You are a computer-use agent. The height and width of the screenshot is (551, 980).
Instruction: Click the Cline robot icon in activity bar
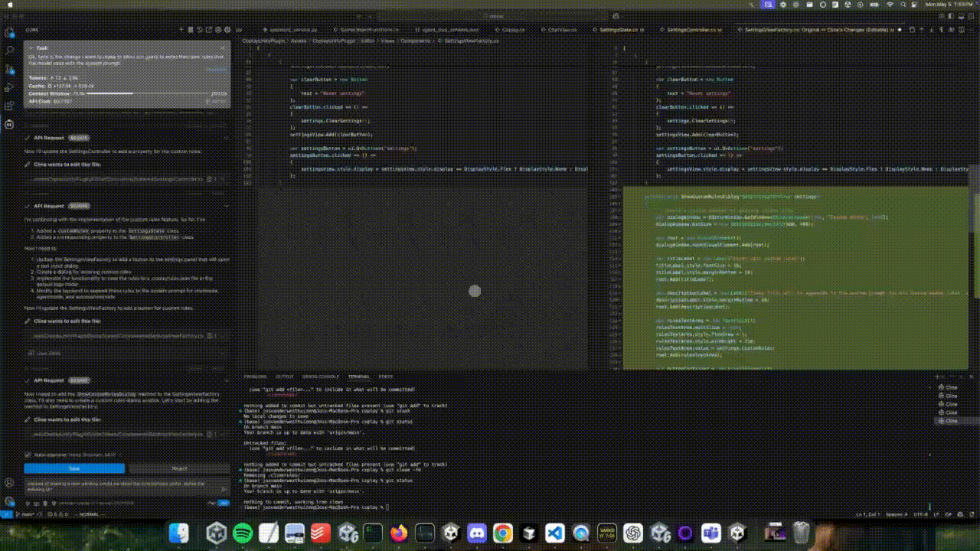pos(9,124)
